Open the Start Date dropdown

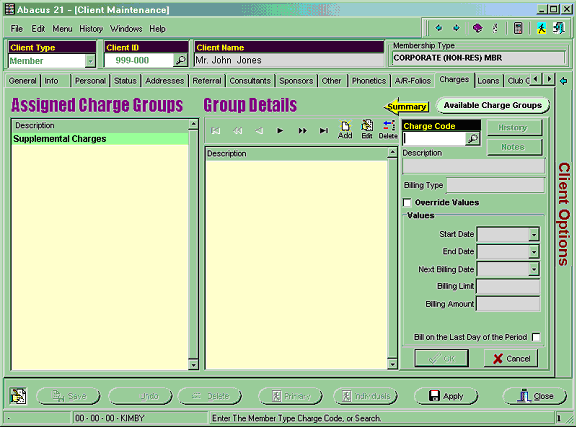click(x=534, y=234)
